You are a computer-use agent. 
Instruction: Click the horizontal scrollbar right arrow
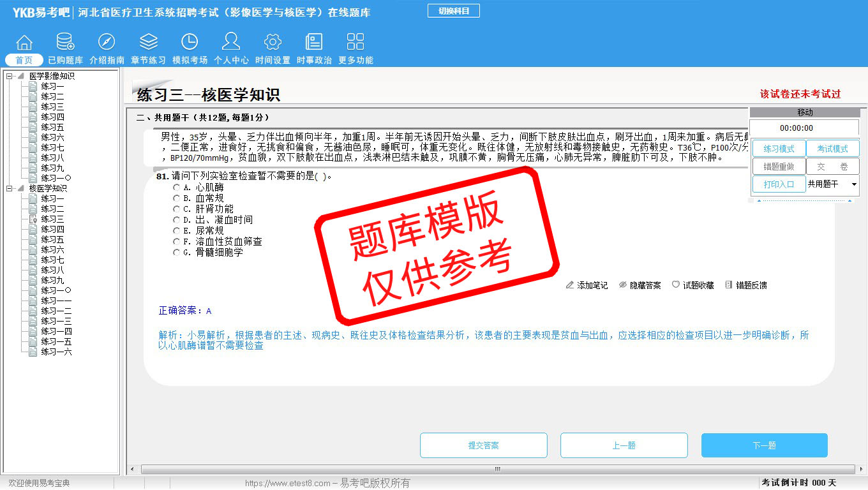[x=862, y=470]
